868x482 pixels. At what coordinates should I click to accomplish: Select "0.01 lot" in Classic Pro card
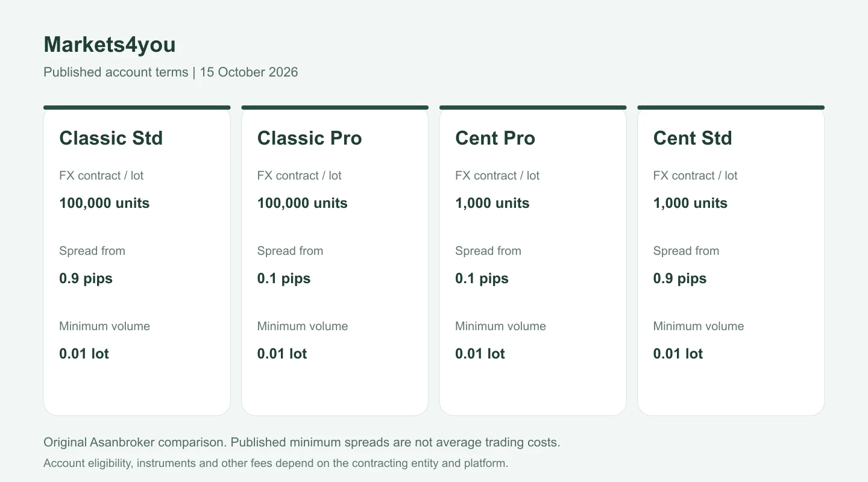pyautogui.click(x=282, y=354)
